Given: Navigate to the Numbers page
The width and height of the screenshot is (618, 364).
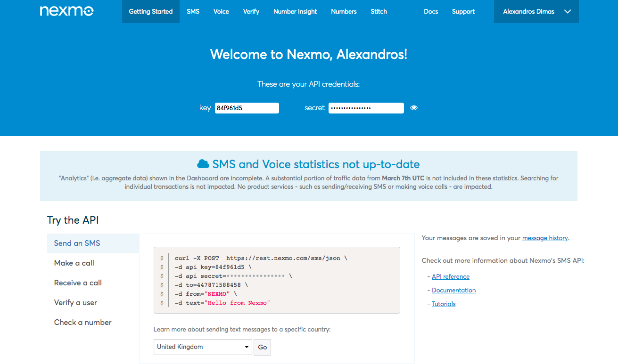Looking at the screenshot, I should tap(344, 11).
